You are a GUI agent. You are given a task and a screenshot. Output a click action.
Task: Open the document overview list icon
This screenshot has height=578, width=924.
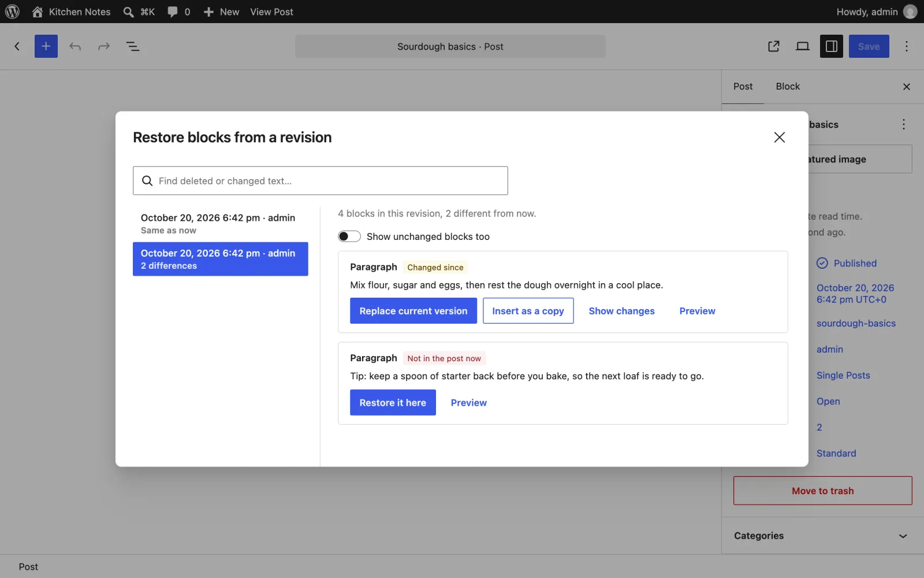133,46
